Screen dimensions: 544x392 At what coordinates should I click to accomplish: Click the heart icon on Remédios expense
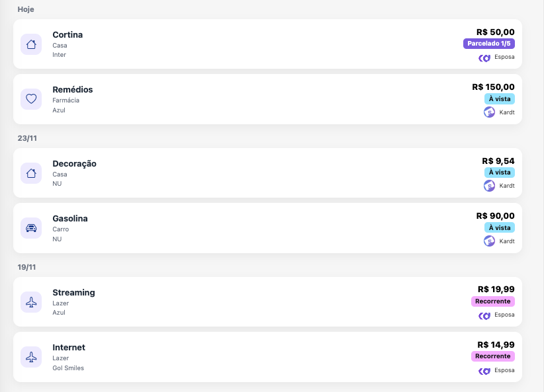[31, 99]
